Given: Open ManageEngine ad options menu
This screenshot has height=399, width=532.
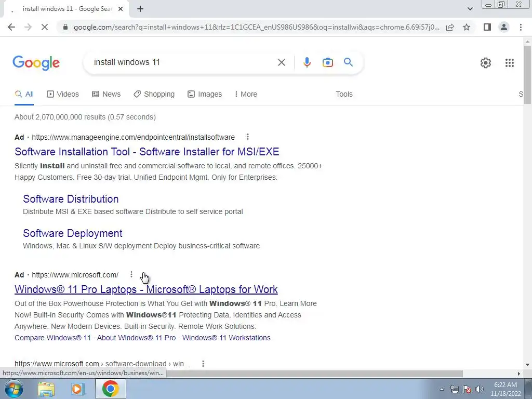Looking at the screenshot, I should (248, 137).
